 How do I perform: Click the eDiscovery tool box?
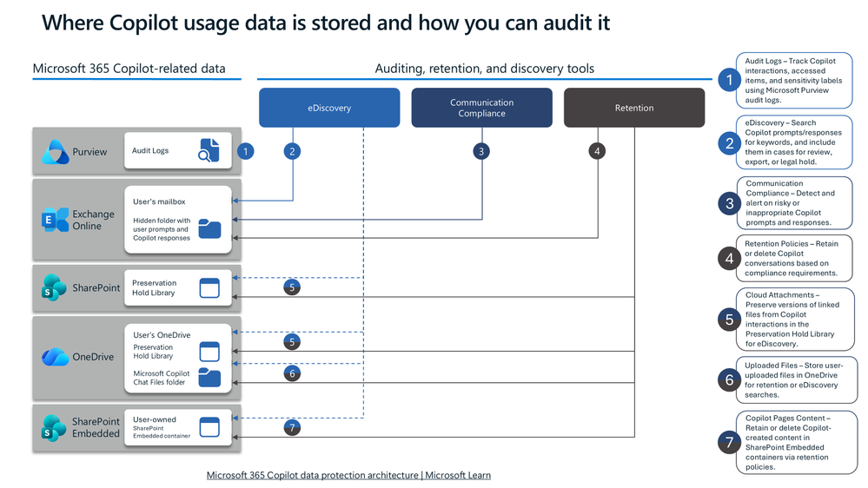pyautogui.click(x=329, y=108)
